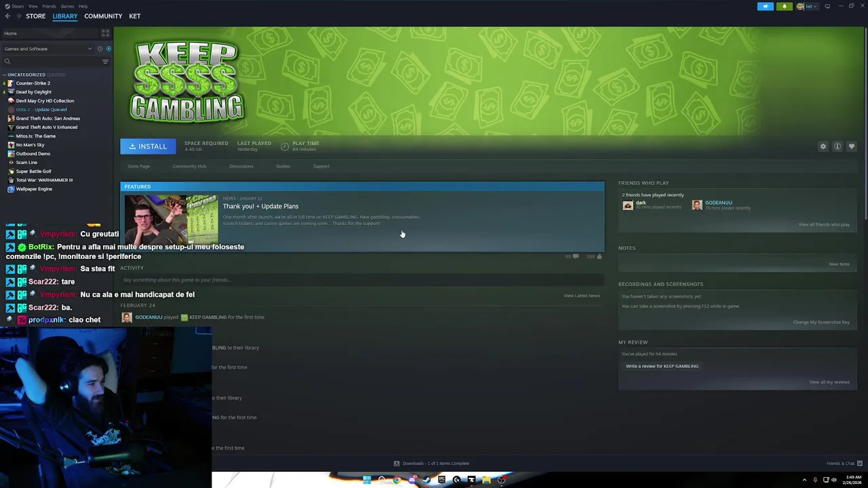This screenshot has width=868, height=488.
Task: Open Guides link
Action: pos(283,166)
